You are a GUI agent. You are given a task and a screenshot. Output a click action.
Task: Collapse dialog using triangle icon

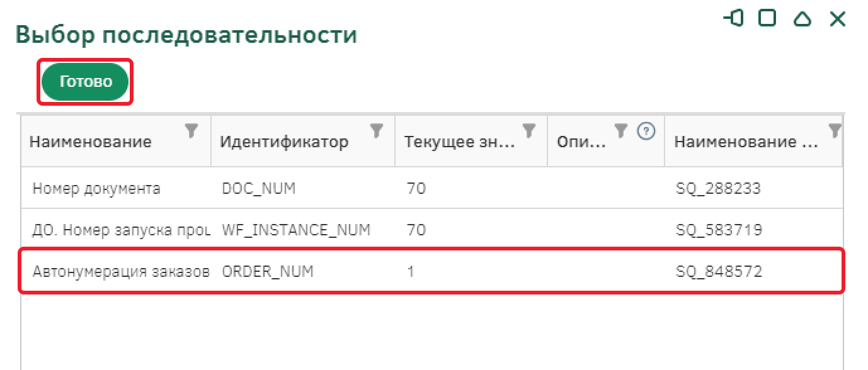802,18
